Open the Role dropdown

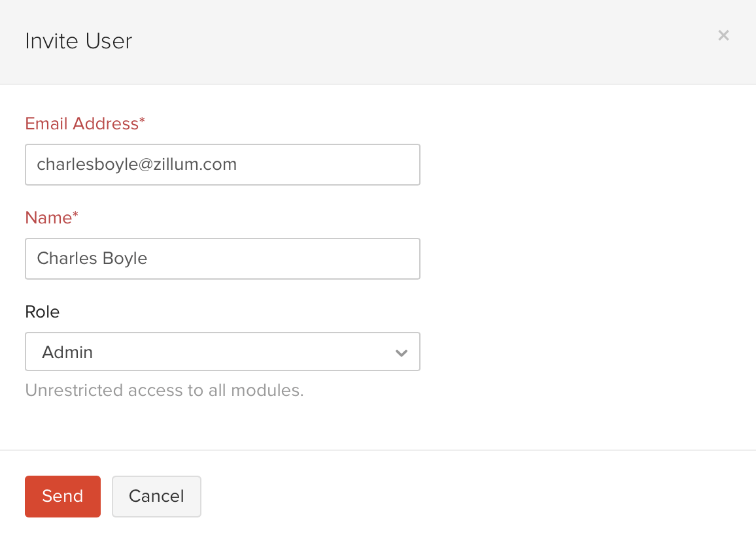click(x=222, y=352)
